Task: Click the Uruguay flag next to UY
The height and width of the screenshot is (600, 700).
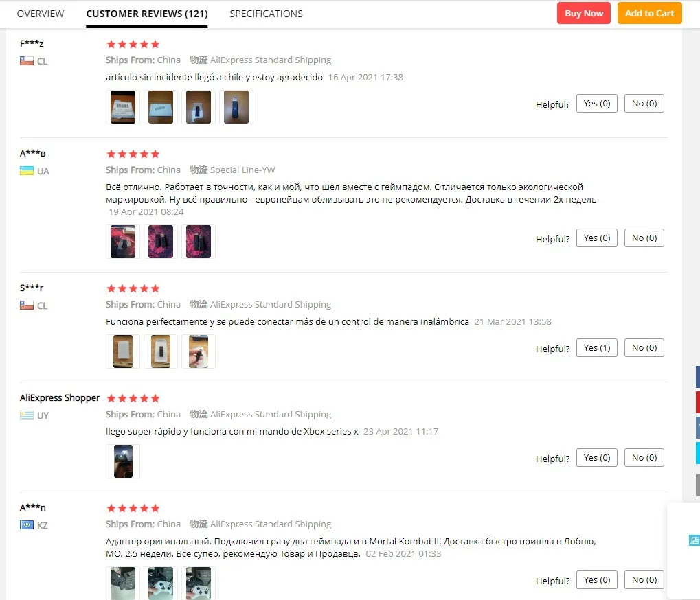Action: (x=27, y=415)
